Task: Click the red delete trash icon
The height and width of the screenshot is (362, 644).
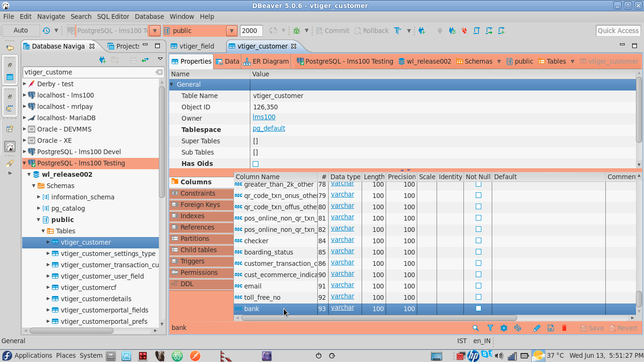Action: pyautogui.click(x=564, y=328)
